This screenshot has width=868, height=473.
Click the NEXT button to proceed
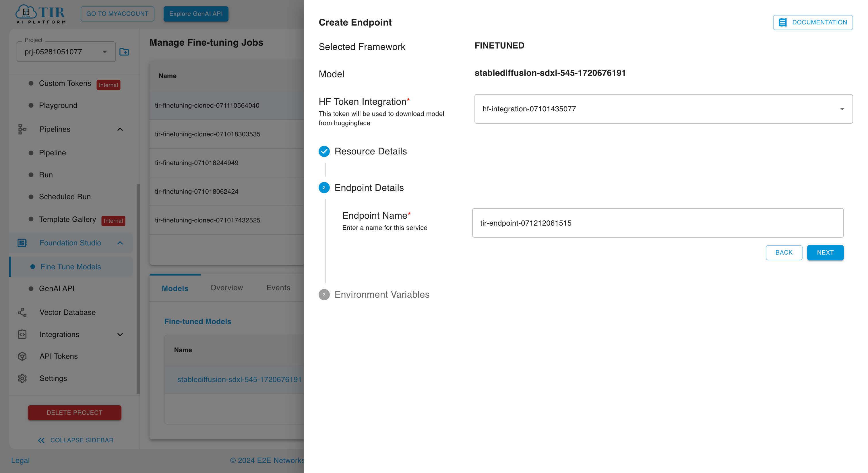(x=826, y=252)
